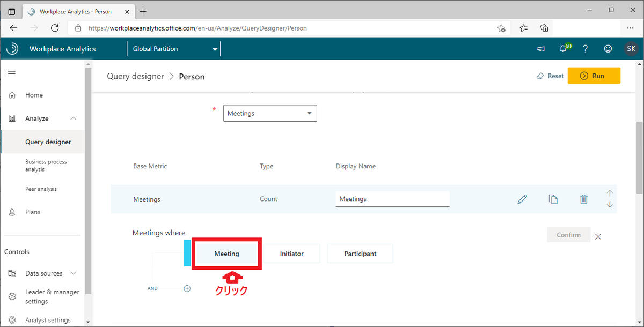
Task: Open the tab actions menu icon
Action: tap(12, 11)
